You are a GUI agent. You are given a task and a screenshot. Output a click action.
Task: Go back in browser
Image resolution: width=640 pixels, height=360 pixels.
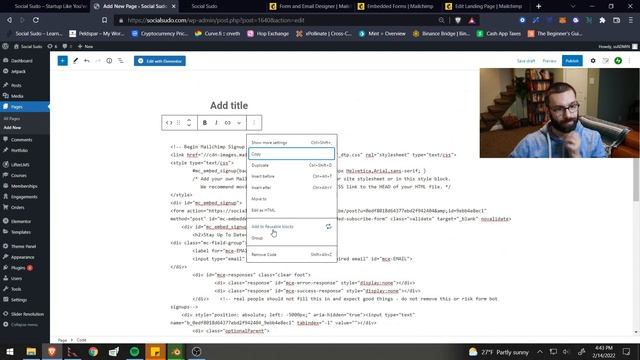9,20
